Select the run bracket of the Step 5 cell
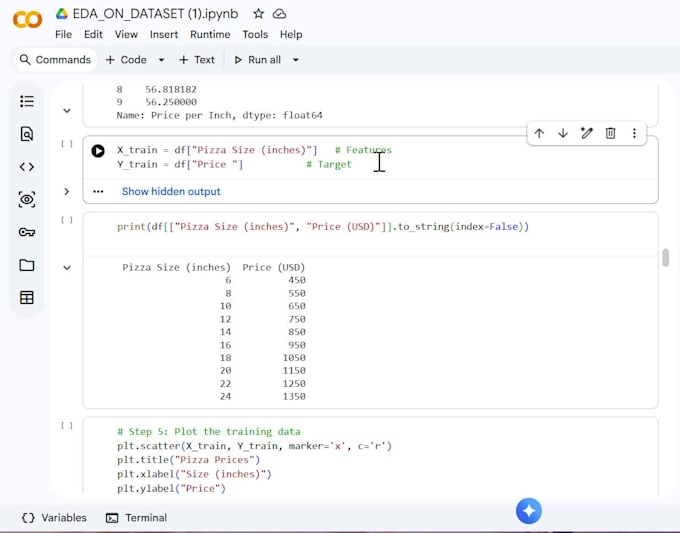The width and height of the screenshot is (680, 533). click(67, 425)
